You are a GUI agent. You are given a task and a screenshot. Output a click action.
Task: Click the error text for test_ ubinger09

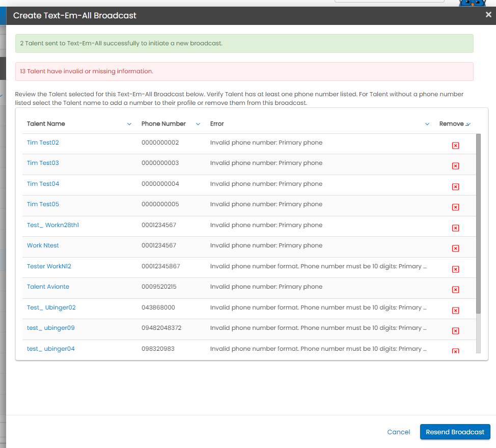click(x=318, y=328)
